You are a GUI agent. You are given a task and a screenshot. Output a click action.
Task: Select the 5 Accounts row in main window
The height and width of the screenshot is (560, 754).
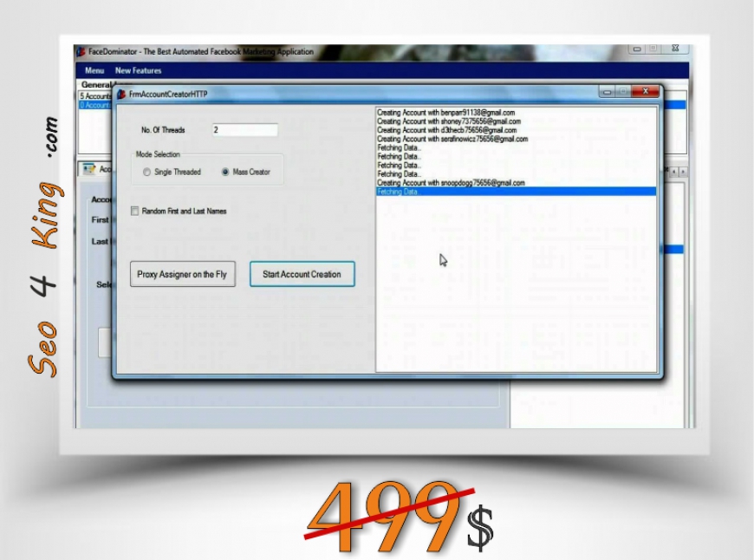pyautogui.click(x=95, y=95)
